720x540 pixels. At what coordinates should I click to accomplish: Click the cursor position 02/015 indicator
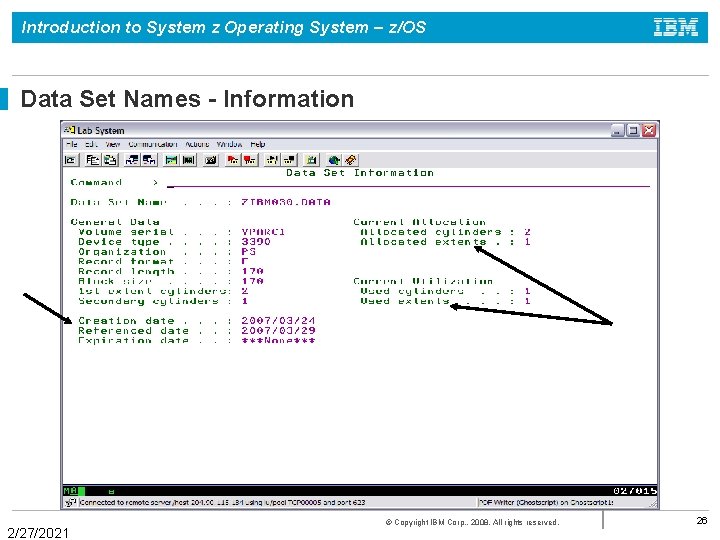pos(635,491)
